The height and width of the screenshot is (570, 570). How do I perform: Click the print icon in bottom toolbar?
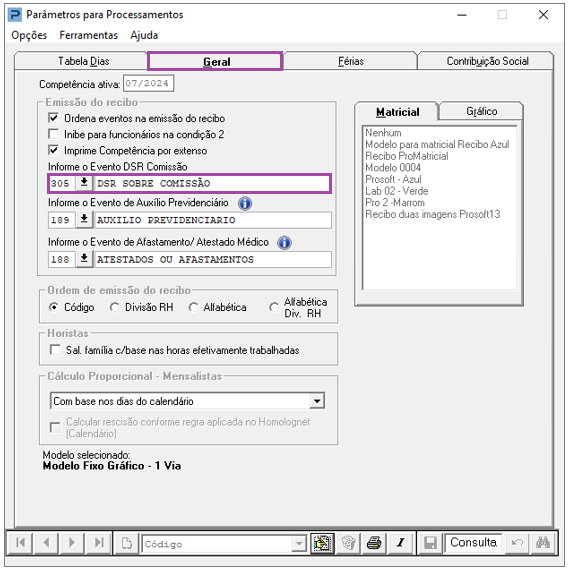point(374,543)
